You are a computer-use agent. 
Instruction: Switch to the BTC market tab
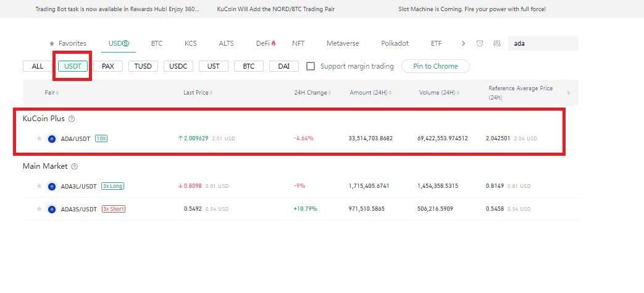(156, 43)
